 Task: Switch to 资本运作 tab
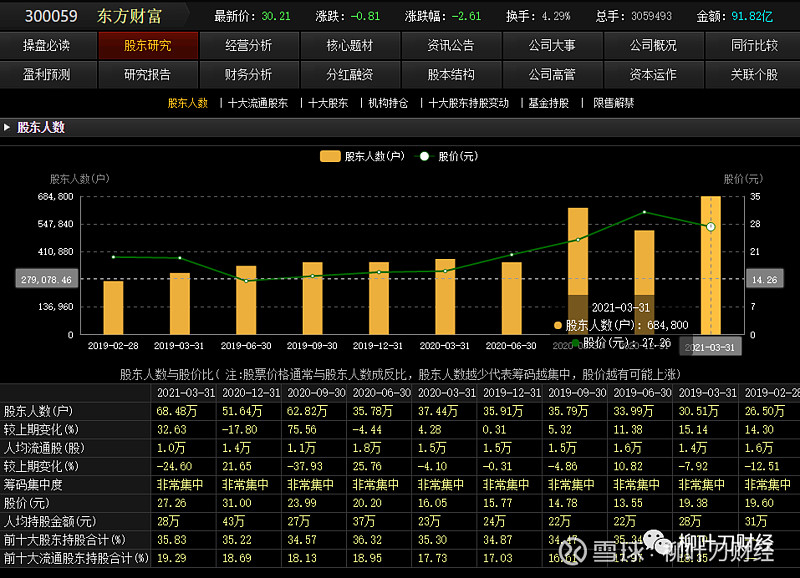653,74
